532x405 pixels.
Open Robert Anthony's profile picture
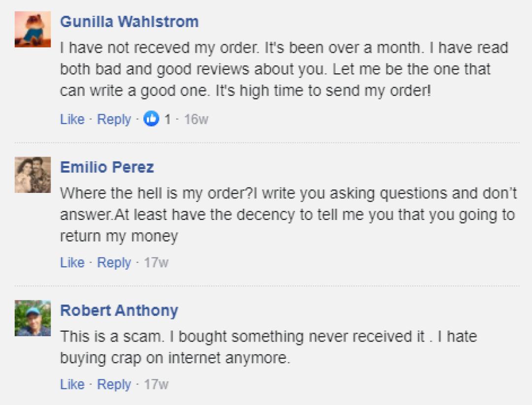(x=33, y=318)
